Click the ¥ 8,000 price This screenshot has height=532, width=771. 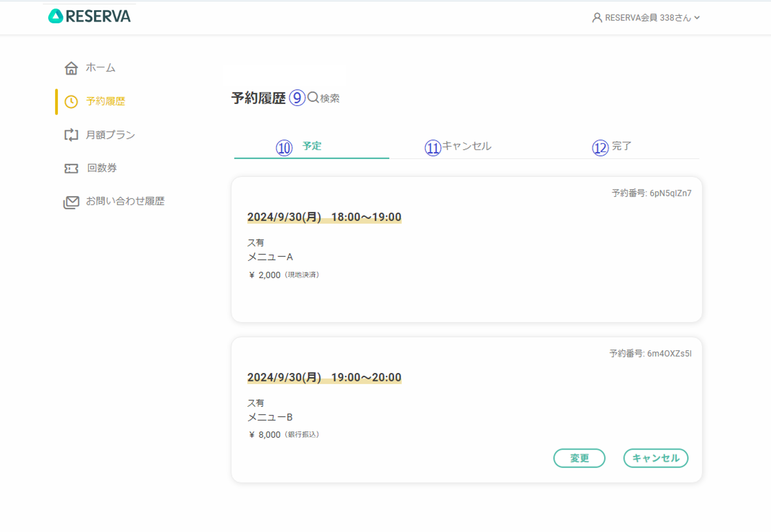point(265,435)
